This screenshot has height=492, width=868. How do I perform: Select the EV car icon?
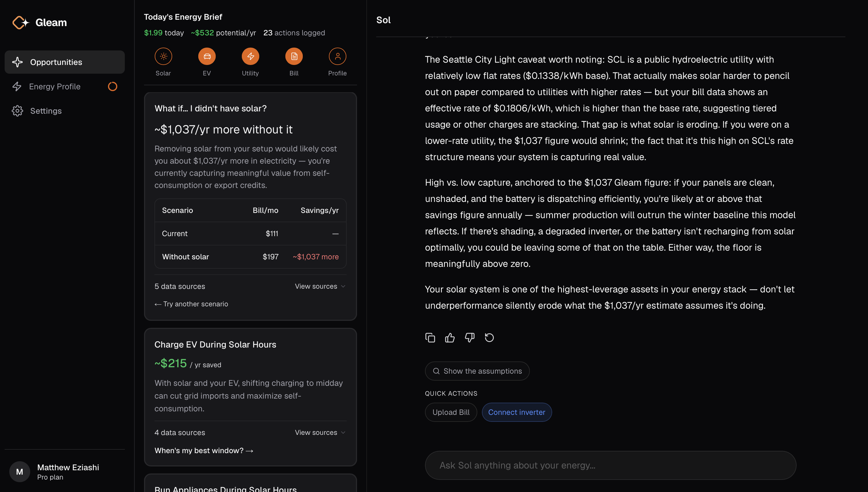(x=207, y=56)
